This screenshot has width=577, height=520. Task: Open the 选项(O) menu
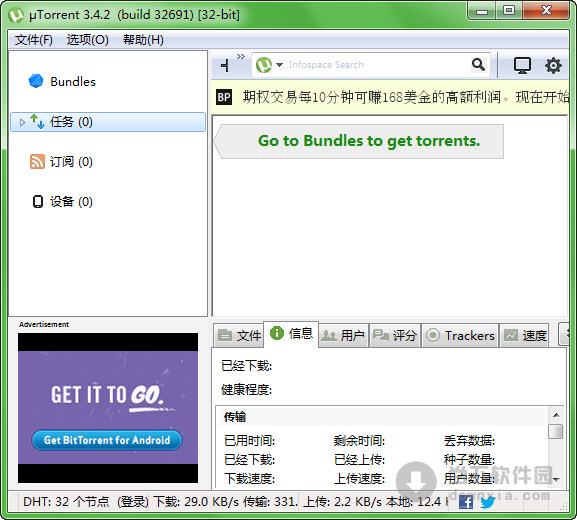pyautogui.click(x=88, y=40)
